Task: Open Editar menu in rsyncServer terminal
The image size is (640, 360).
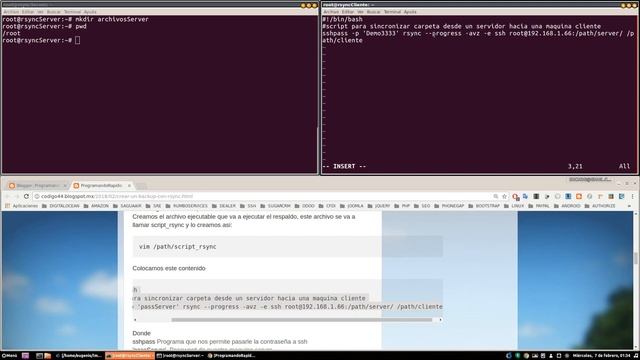Action: click(x=28, y=12)
